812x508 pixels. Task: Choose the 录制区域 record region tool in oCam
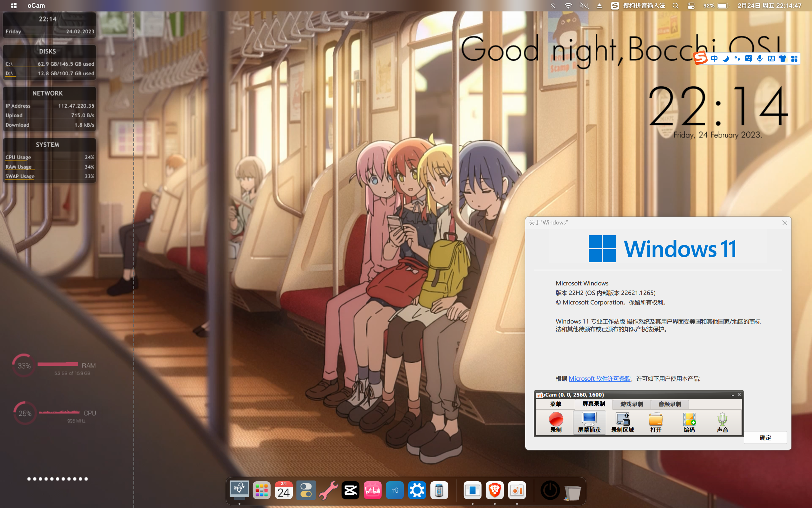click(622, 422)
